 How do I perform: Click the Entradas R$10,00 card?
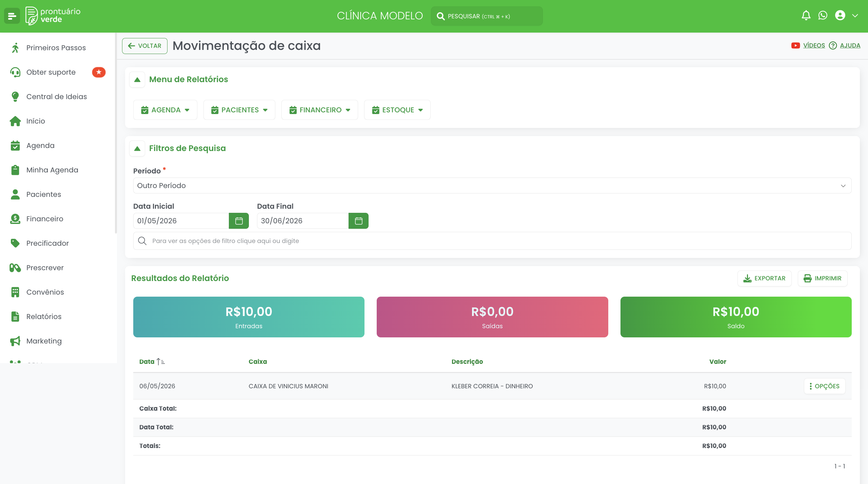(249, 317)
